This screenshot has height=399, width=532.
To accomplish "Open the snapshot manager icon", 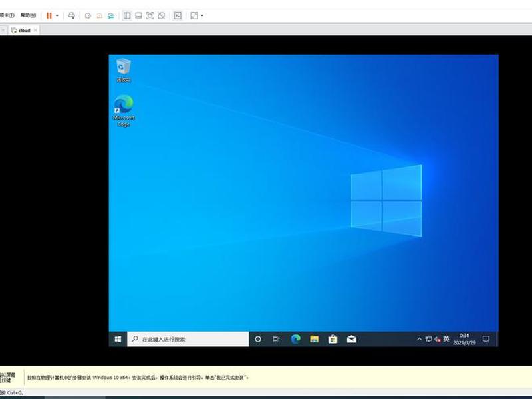I will 111,15.
